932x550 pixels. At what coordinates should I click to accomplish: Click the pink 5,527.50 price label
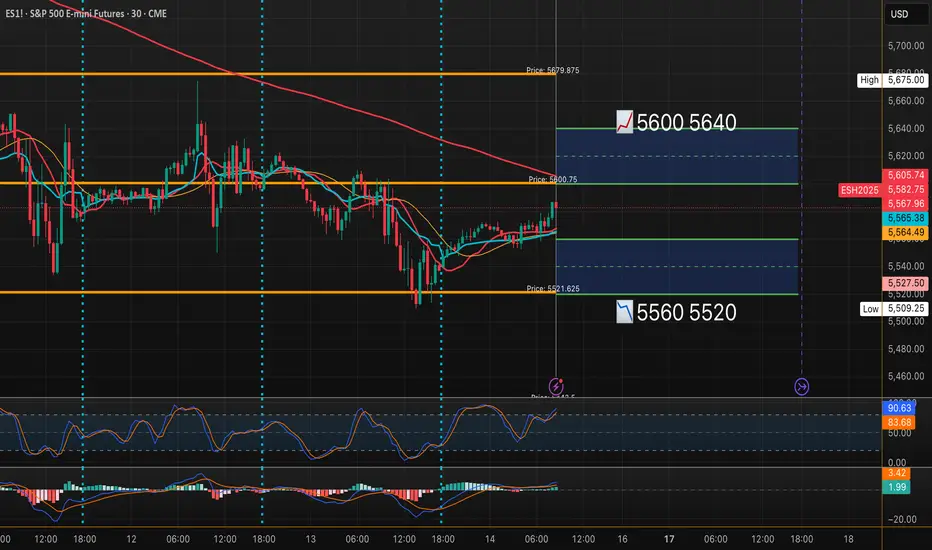pyautogui.click(x=906, y=283)
